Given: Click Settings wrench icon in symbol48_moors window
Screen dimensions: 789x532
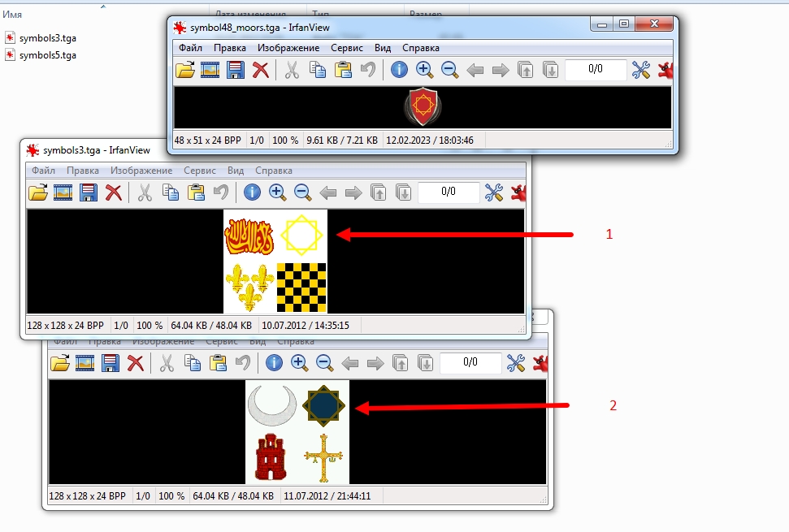Looking at the screenshot, I should [640, 70].
